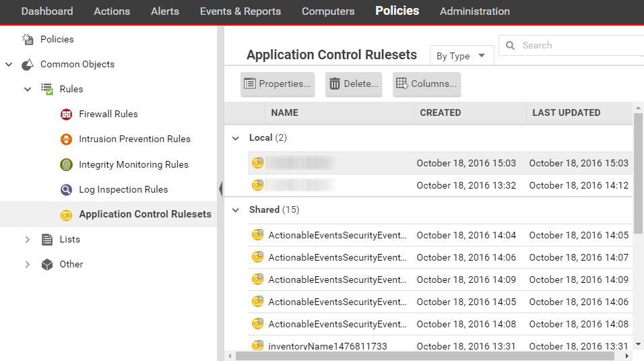
Task: Click the Integrity Monitoring Rules icon
Action: pyautogui.click(x=66, y=164)
